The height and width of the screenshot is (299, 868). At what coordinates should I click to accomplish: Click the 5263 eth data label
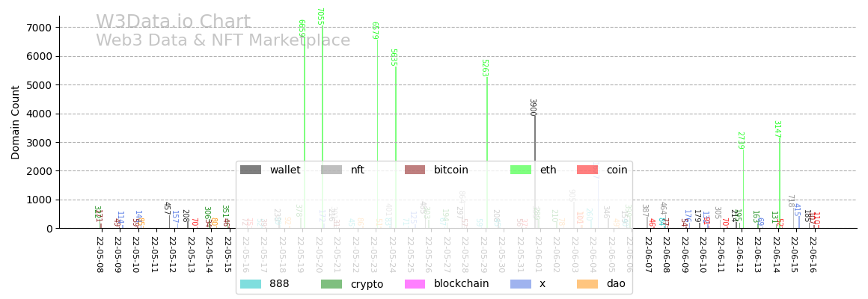tap(484, 67)
